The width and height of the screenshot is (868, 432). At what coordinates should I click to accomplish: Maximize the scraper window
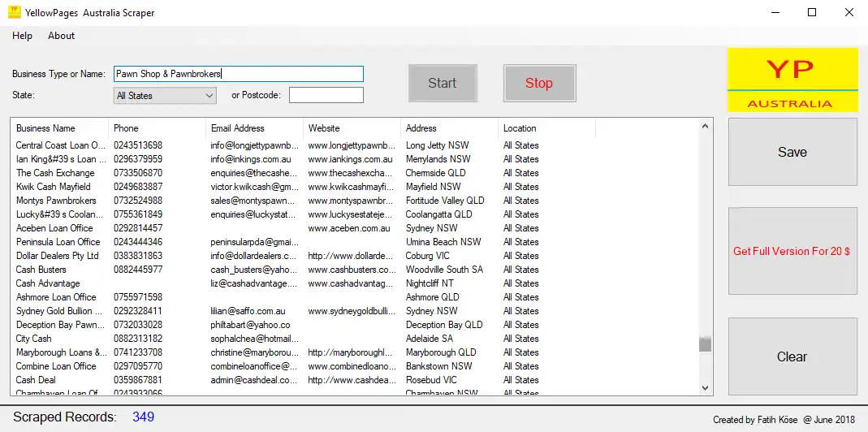(x=811, y=12)
